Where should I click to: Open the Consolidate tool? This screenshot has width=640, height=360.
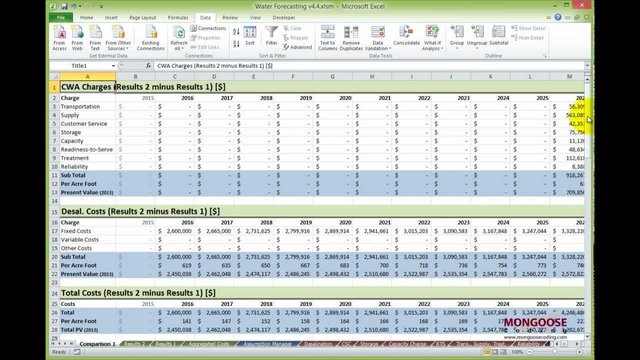(x=407, y=36)
